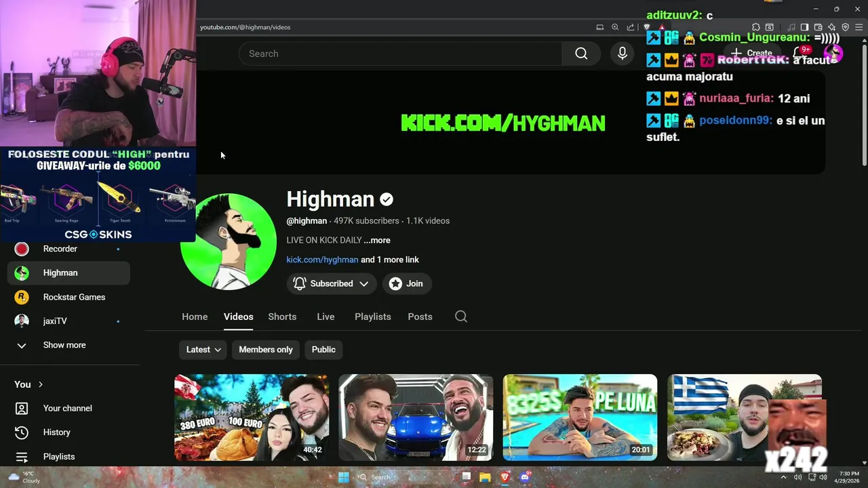Open the 12:22 video thumbnail with blue car
This screenshot has height=488, width=868.
[x=416, y=418]
